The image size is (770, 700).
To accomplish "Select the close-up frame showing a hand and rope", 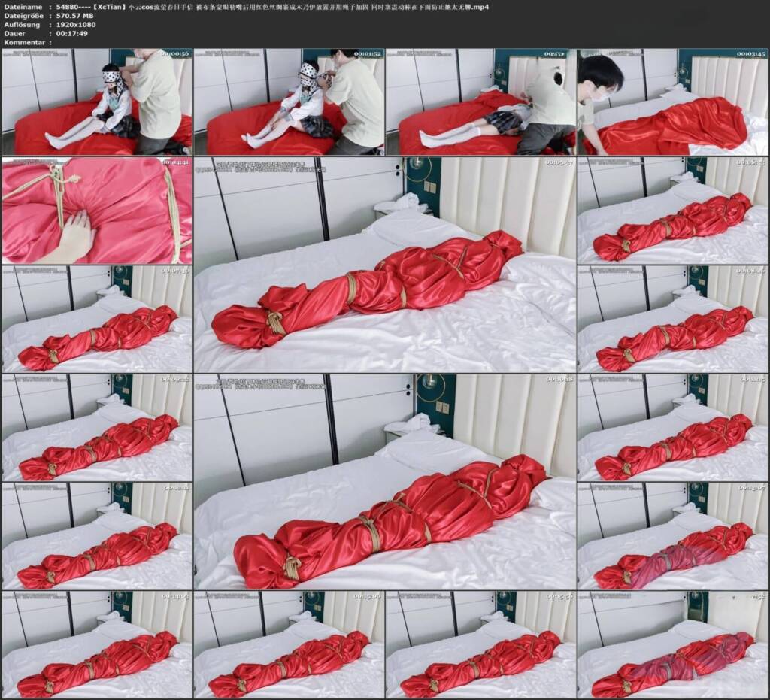I will (97, 211).
